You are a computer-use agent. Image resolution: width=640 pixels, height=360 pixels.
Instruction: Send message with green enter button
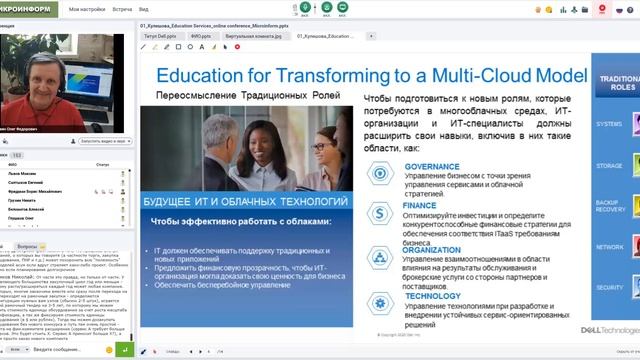[124, 350]
